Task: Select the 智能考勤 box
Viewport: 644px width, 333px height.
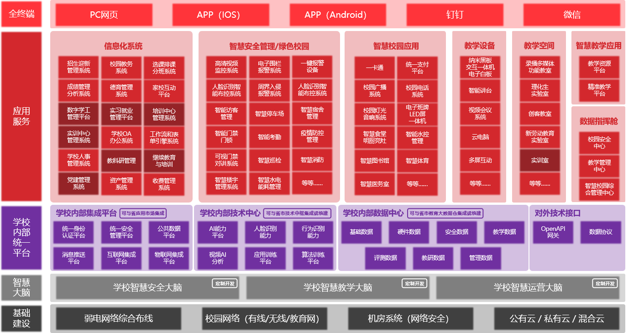Action: coord(269,137)
